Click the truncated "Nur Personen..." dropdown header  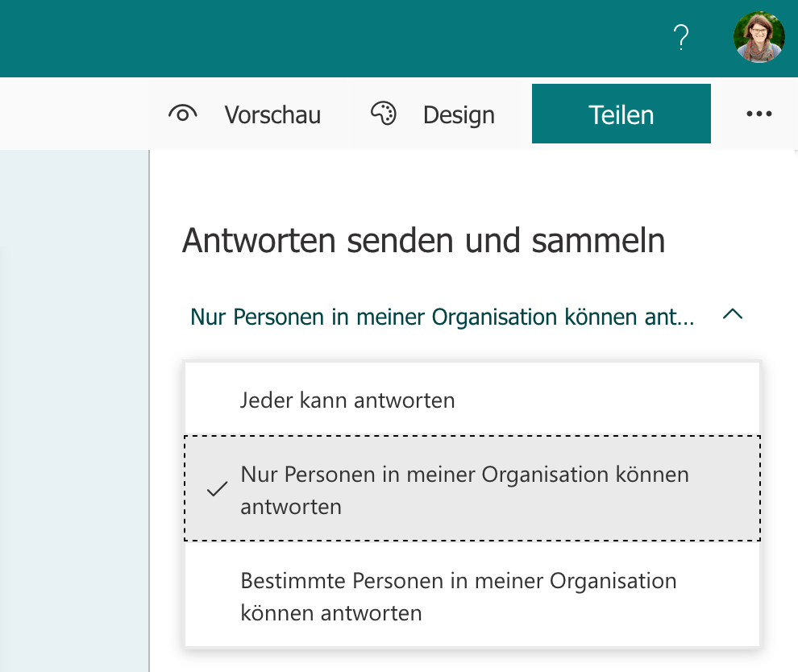tap(442, 317)
